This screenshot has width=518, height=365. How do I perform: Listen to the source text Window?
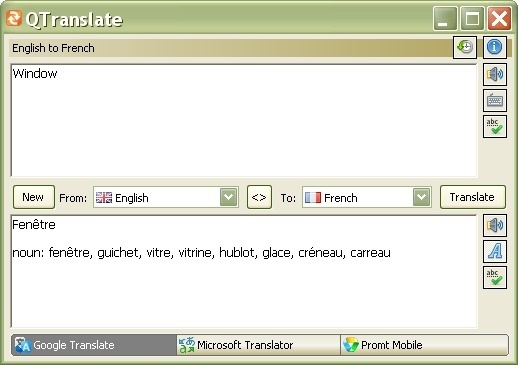click(x=495, y=74)
